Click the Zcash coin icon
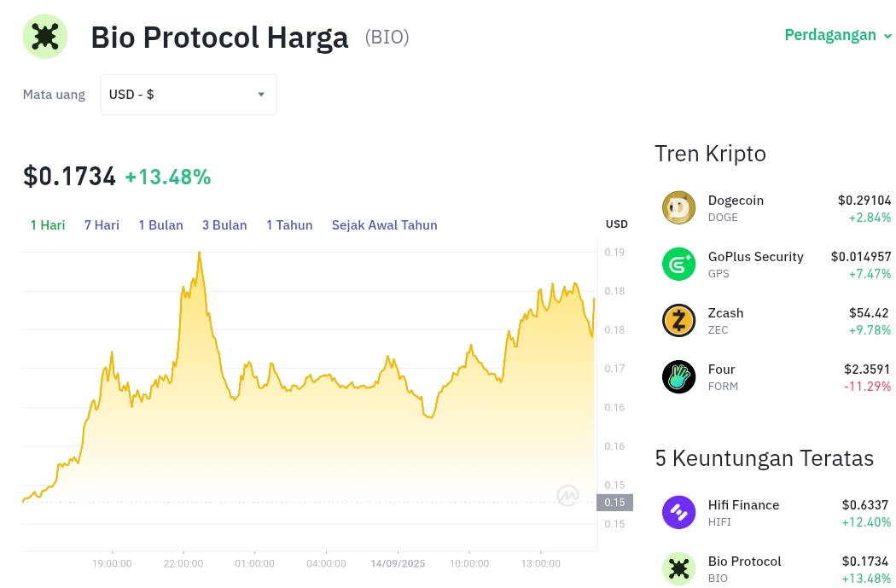 pyautogui.click(x=679, y=320)
